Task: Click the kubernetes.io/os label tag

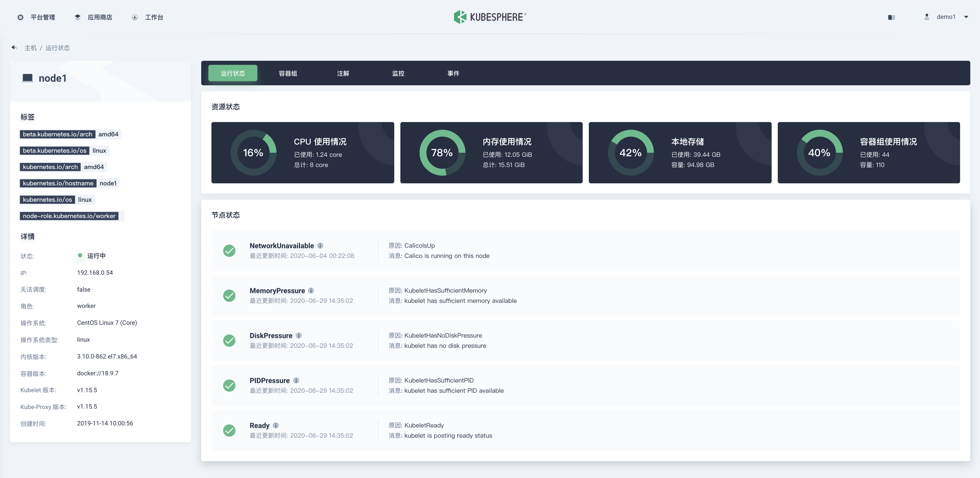Action: (x=57, y=199)
